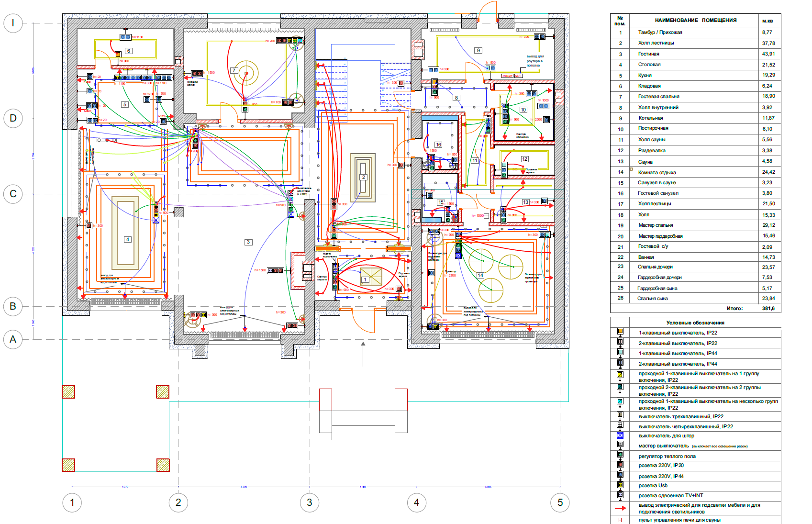The height and width of the screenshot is (524, 812).
Task: Click the blue crossed выключатель для штор symbol
Action: click(x=620, y=435)
